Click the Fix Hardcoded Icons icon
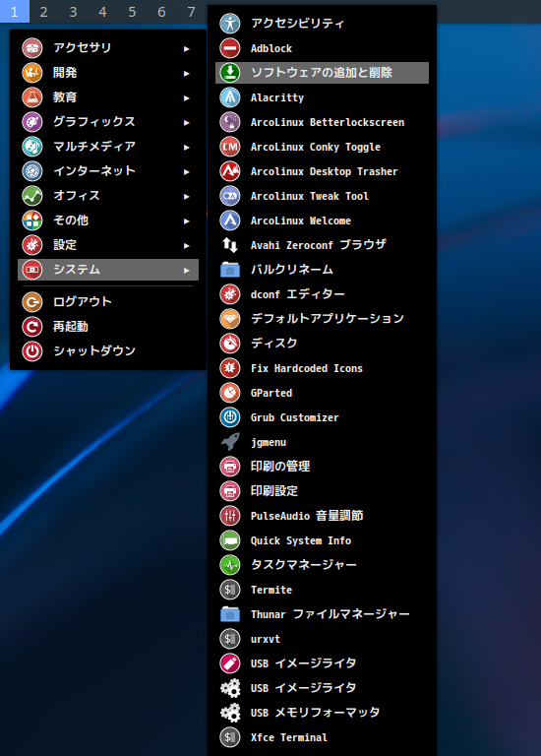Image resolution: width=541 pixels, height=756 pixels. 230,368
